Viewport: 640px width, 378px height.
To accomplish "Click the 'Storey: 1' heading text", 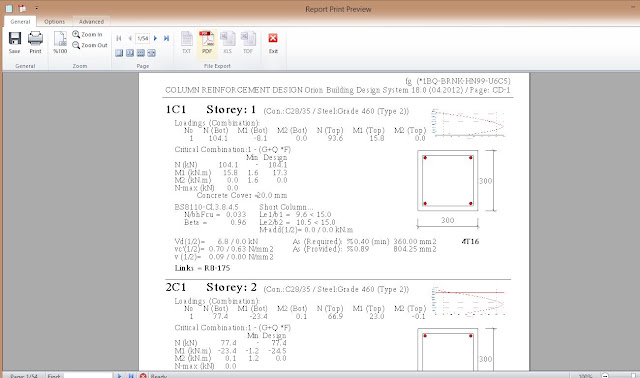I will click(x=231, y=110).
